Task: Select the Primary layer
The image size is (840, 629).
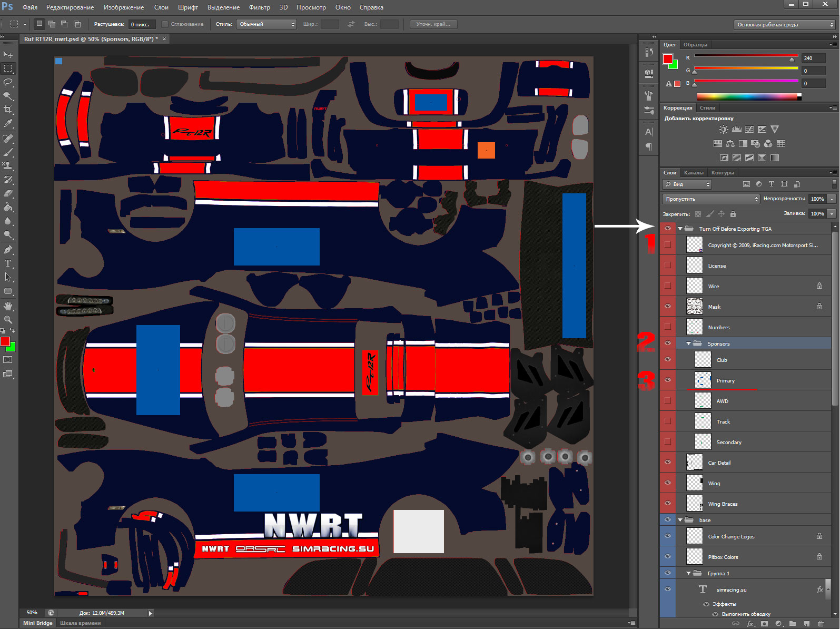Action: [x=725, y=380]
